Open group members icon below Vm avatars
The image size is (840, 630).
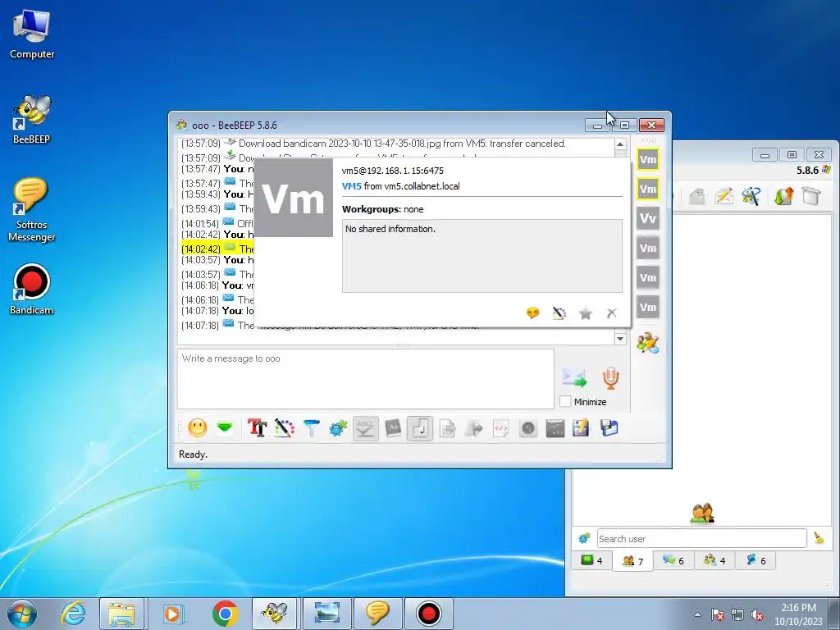648,343
